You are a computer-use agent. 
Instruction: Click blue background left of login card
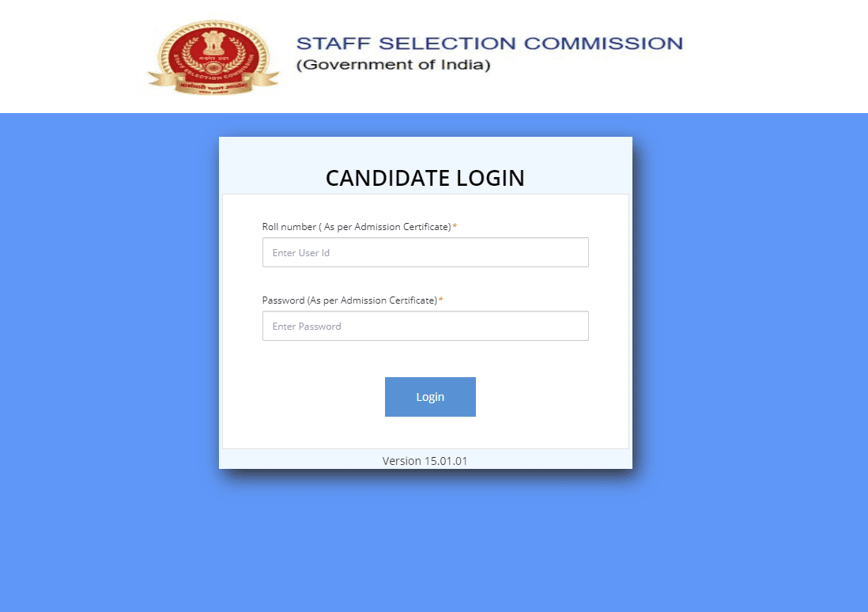(x=109, y=316)
